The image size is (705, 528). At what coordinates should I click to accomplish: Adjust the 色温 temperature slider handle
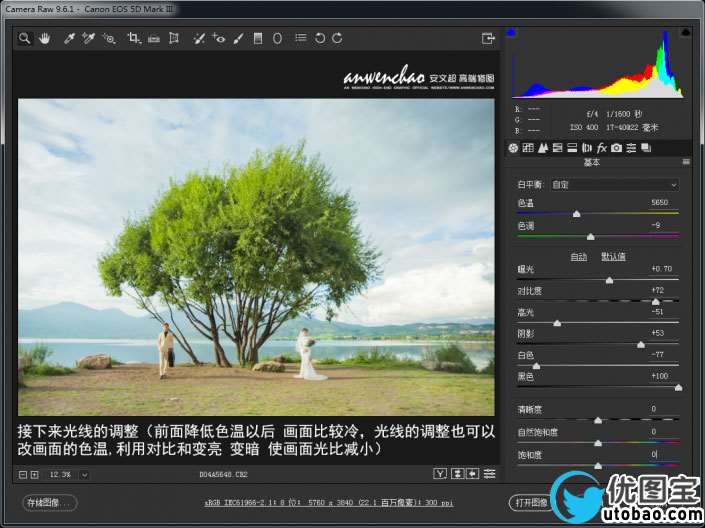pyautogui.click(x=576, y=215)
